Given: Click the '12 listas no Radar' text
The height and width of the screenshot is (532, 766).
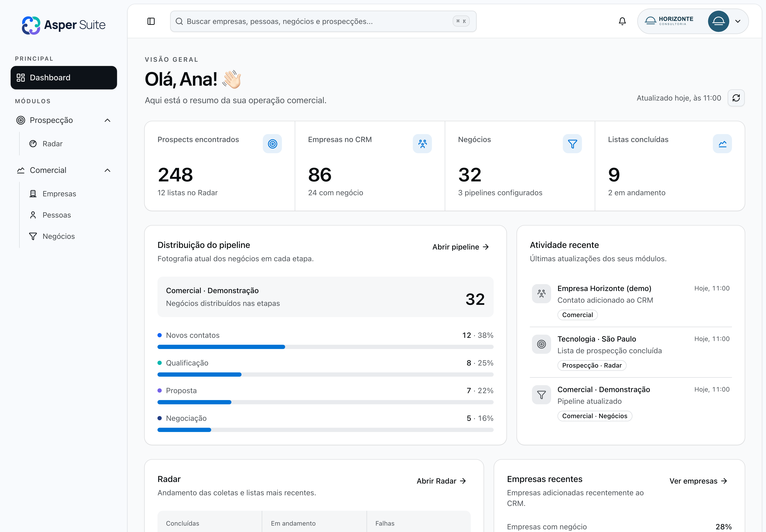Looking at the screenshot, I should [x=187, y=193].
